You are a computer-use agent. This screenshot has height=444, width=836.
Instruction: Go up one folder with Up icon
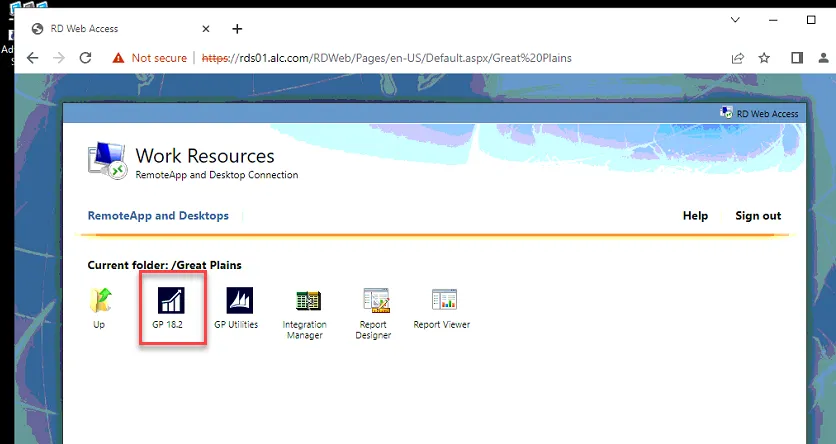[x=100, y=300]
